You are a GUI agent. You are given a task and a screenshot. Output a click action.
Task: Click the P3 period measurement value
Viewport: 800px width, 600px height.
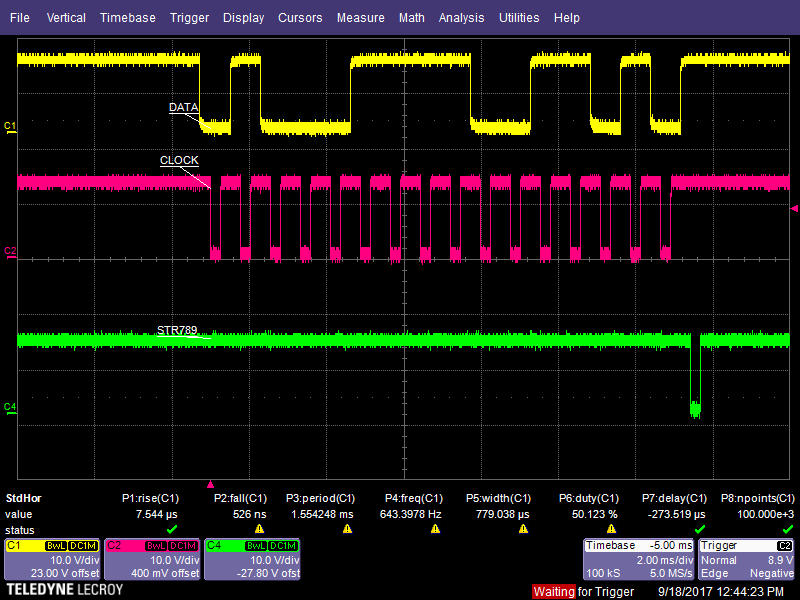tap(320, 513)
